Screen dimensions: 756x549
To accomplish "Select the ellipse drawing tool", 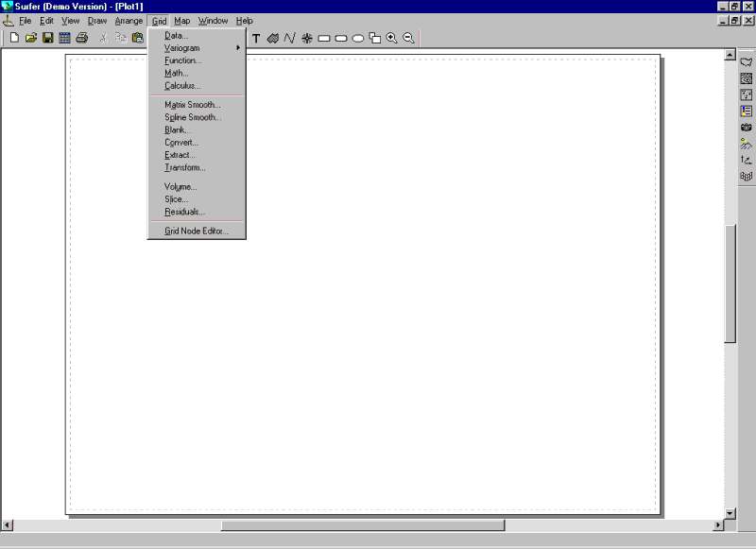I will point(358,39).
